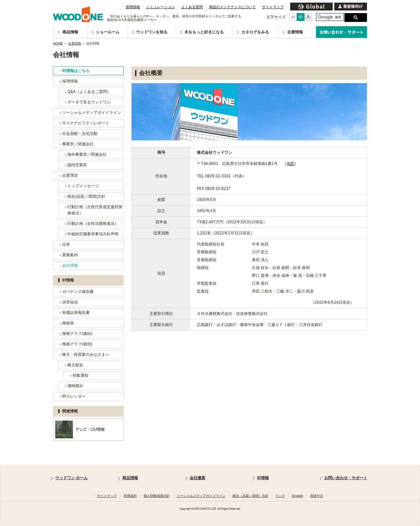Image resolution: width=420 pixels, height=526 pixels.
Task: Set font size to 小
Action: pyautogui.click(x=293, y=17)
